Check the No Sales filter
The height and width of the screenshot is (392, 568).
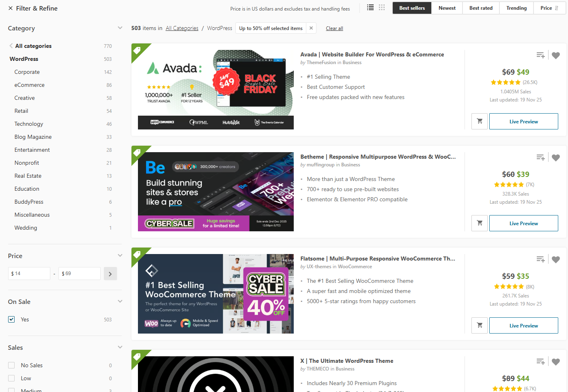coord(11,365)
